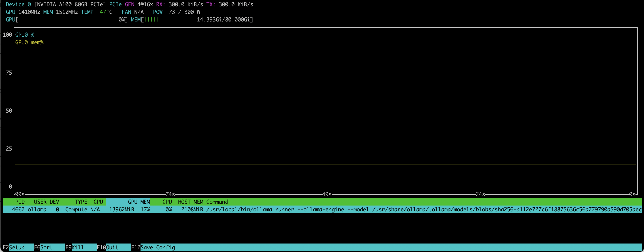Select the 47°C temperature readout
Image resolution: width=644 pixels, height=252 pixels.
click(106, 12)
